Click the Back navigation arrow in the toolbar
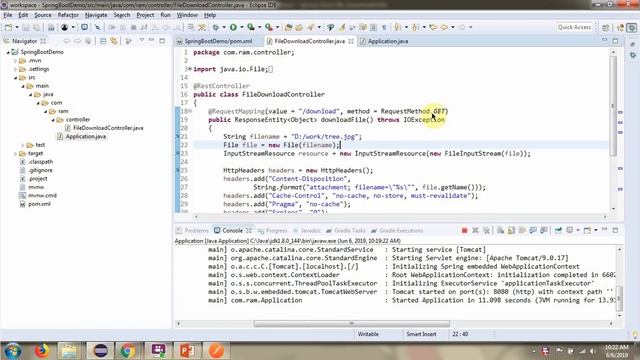 pos(444,27)
